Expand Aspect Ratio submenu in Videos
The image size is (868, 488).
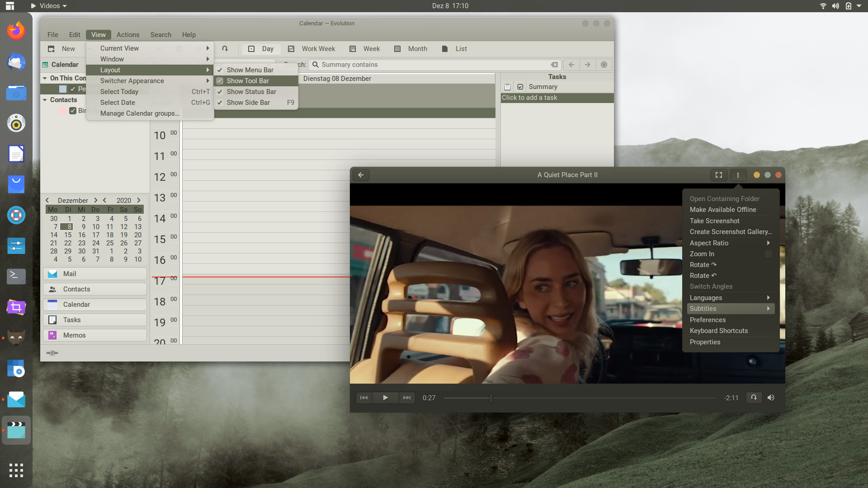pyautogui.click(x=731, y=243)
